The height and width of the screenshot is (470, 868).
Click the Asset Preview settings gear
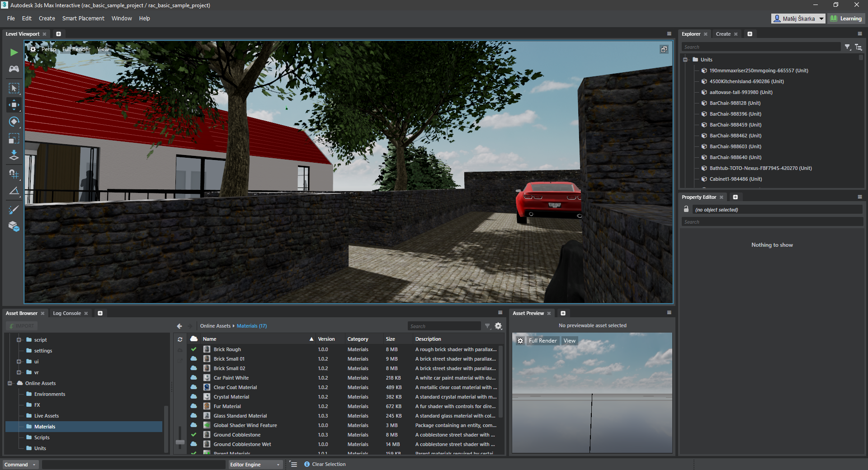tap(520, 341)
